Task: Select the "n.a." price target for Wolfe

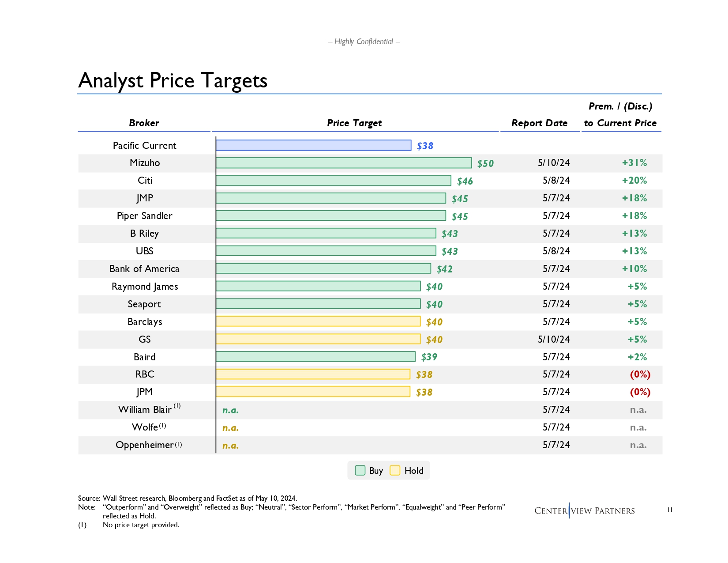Action: [x=230, y=428]
